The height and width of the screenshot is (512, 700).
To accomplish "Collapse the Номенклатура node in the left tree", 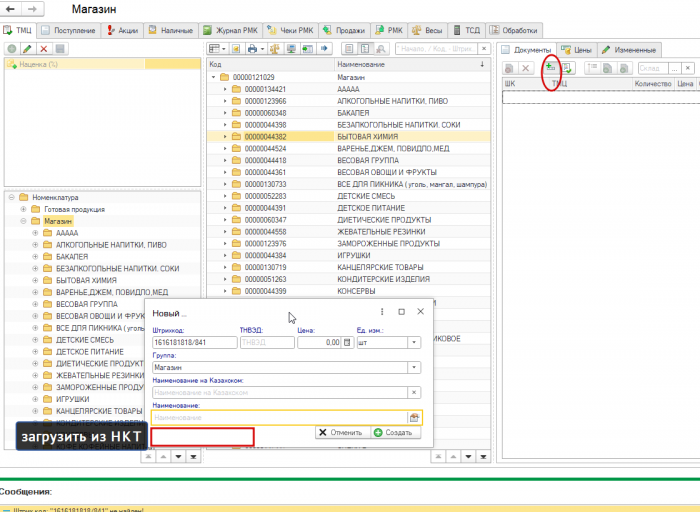I will pos(12,197).
